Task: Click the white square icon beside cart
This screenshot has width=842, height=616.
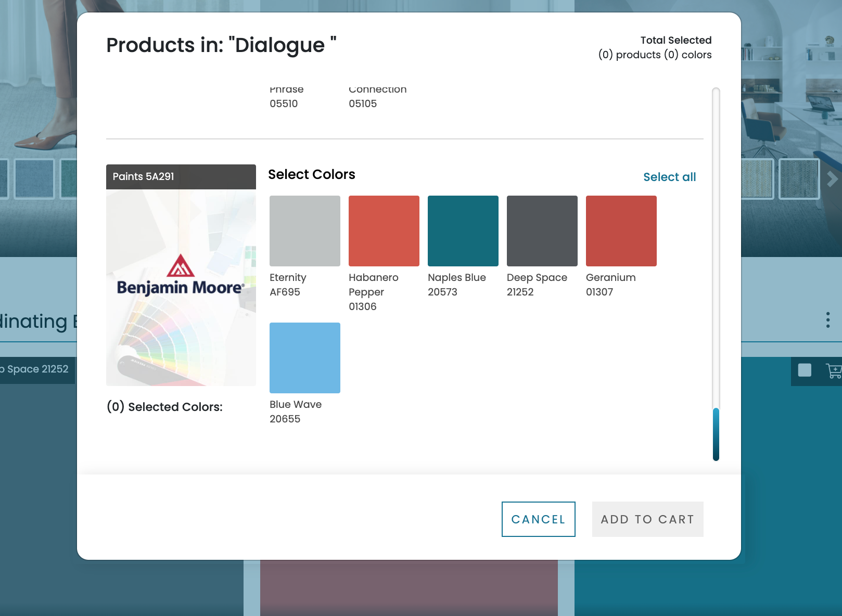Action: pos(805,370)
